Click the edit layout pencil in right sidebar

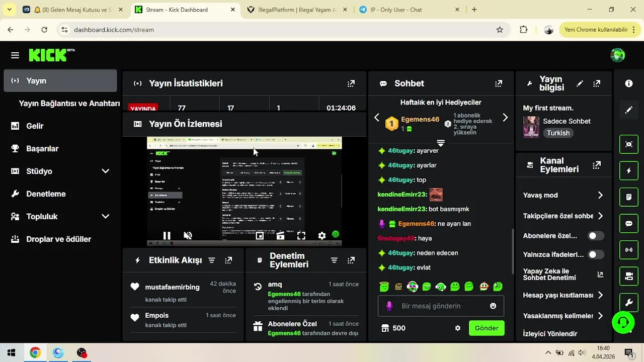coord(629,110)
